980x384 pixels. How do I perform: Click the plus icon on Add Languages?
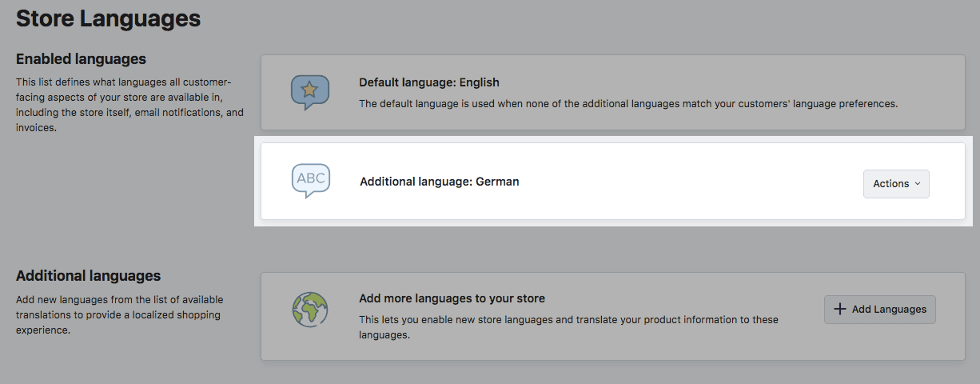pos(839,310)
